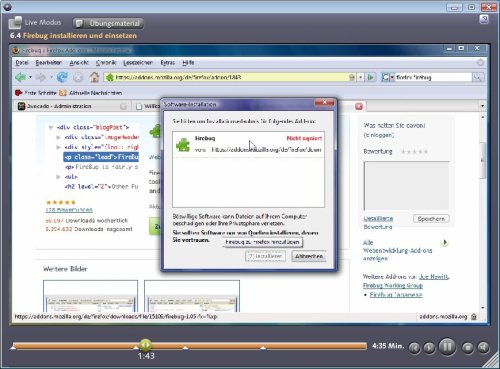The height and width of the screenshot is (369, 500).
Task: Reload the page in Firefox
Action: (62, 77)
